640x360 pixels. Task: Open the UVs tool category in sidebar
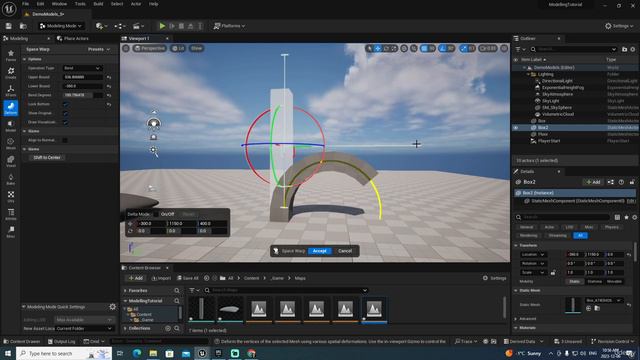point(11,196)
